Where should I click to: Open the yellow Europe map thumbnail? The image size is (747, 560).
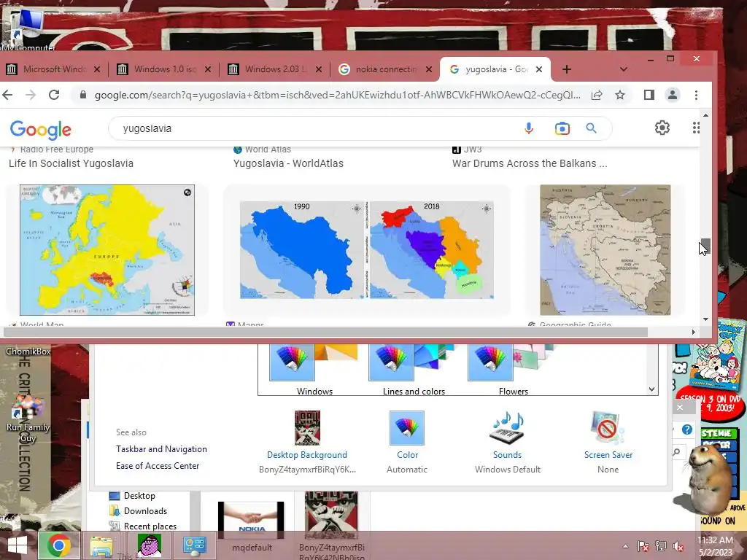pos(107,250)
